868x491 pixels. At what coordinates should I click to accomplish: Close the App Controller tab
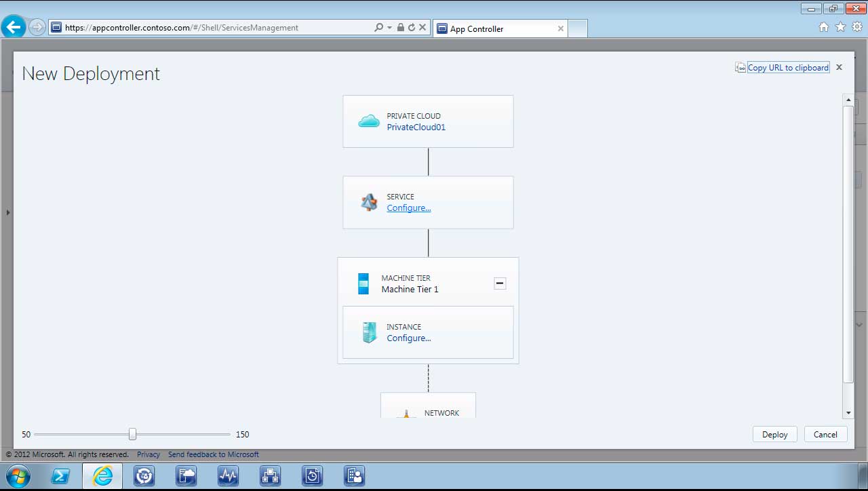point(561,28)
